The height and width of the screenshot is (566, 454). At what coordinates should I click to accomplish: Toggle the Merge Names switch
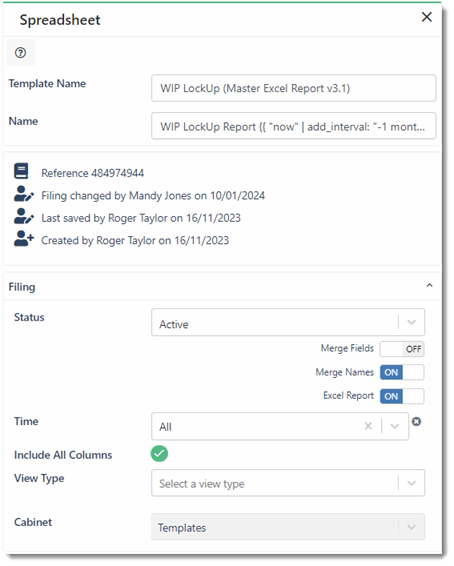click(402, 372)
